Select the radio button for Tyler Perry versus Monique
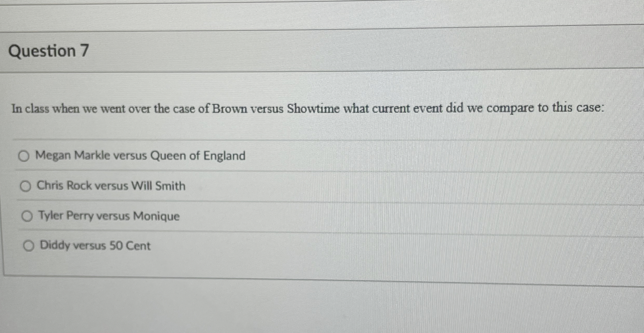This screenshot has height=333, width=644. 27,216
